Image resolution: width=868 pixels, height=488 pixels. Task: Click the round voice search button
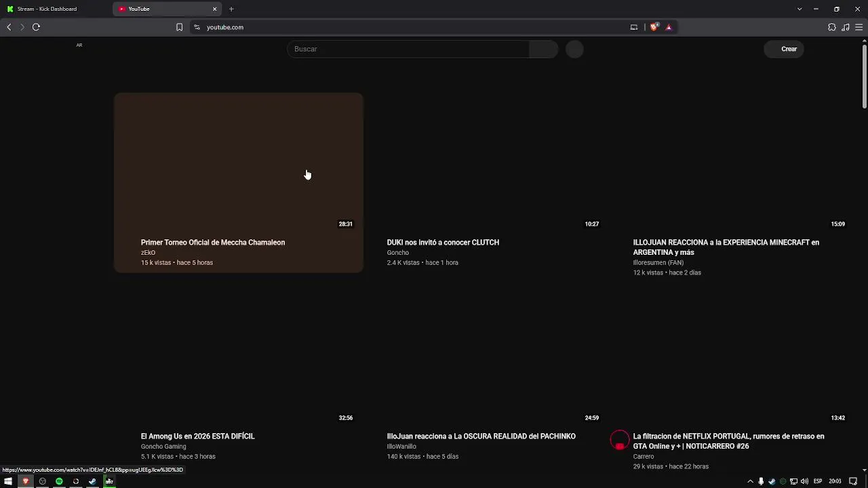click(574, 49)
